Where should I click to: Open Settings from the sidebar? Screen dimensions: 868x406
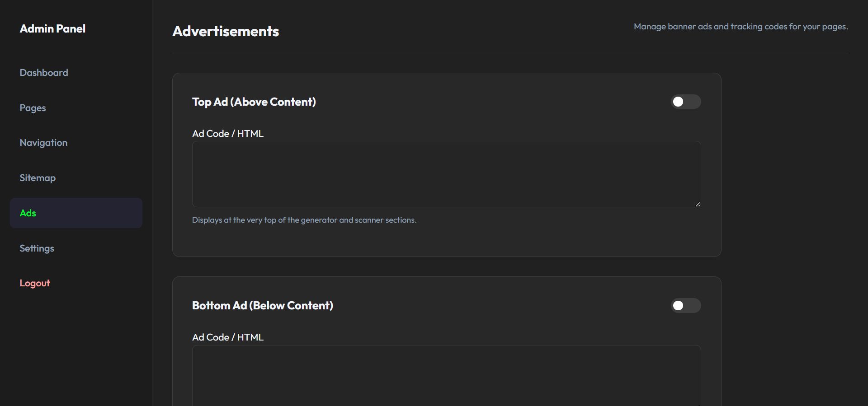(37, 248)
